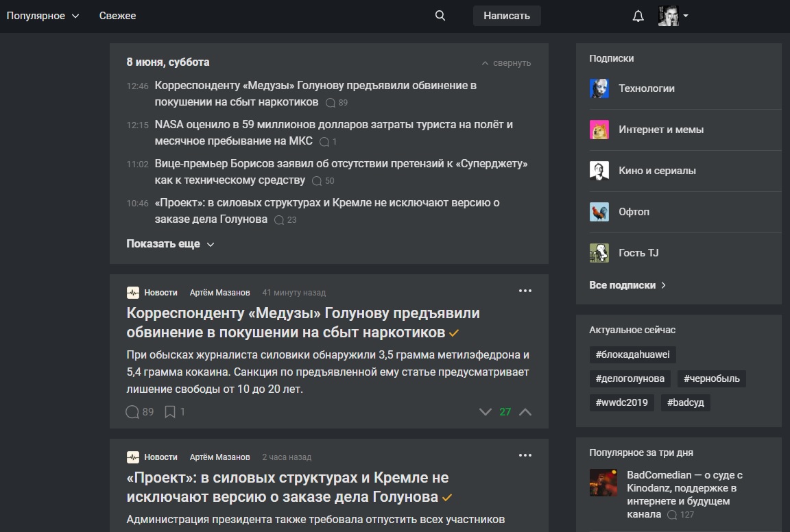The height and width of the screenshot is (532, 790).
Task: Select the Новости subsite icon on Golunov post
Action: (x=131, y=292)
